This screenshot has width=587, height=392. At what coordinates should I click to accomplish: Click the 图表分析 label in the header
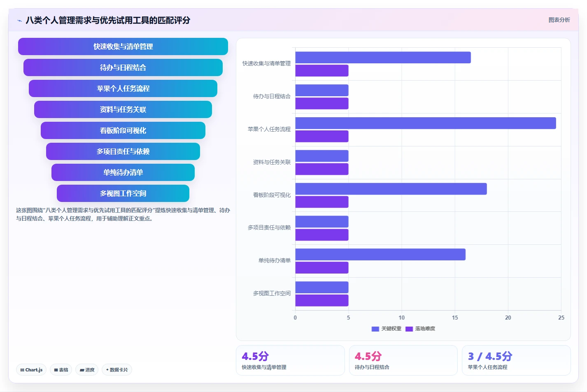pyautogui.click(x=559, y=20)
